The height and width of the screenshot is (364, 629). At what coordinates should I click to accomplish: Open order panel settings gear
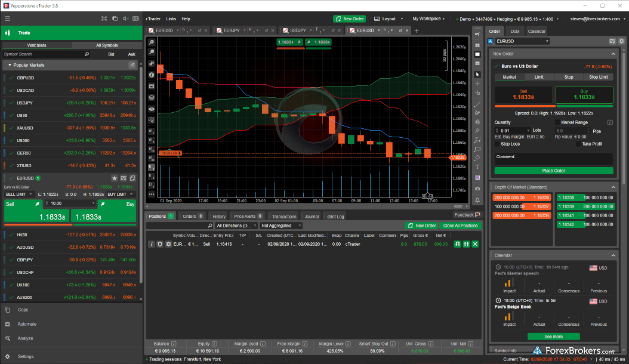point(621,41)
